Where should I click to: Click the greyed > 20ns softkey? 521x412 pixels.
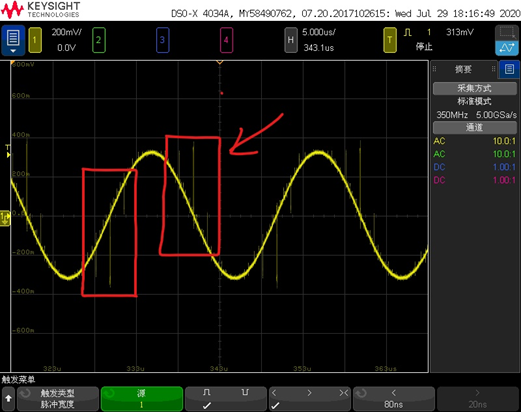point(478,399)
